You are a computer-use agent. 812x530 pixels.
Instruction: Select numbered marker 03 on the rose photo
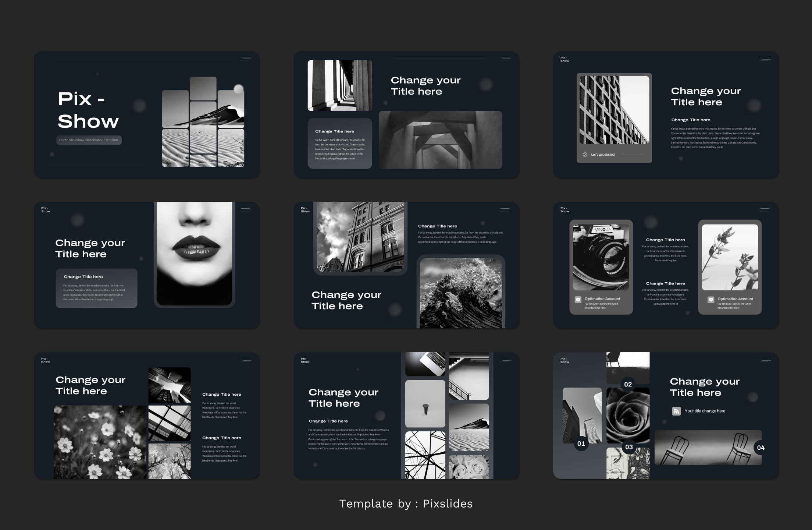coord(628,446)
